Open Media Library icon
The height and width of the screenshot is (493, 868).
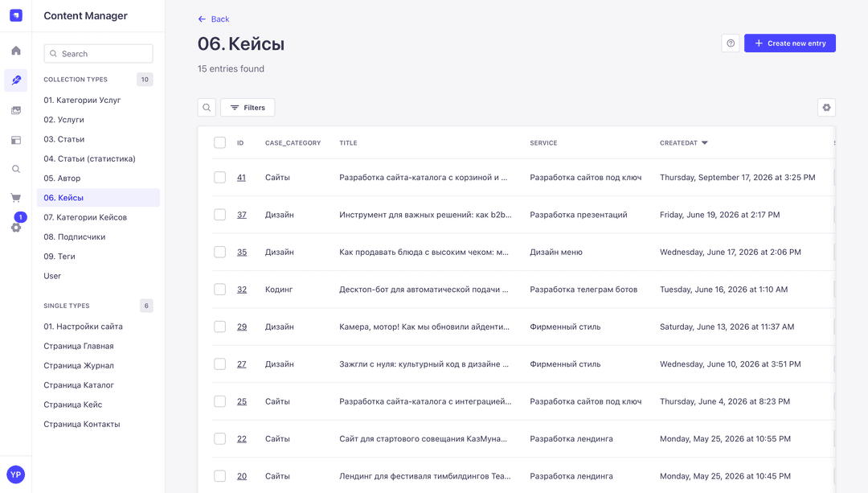(16, 110)
